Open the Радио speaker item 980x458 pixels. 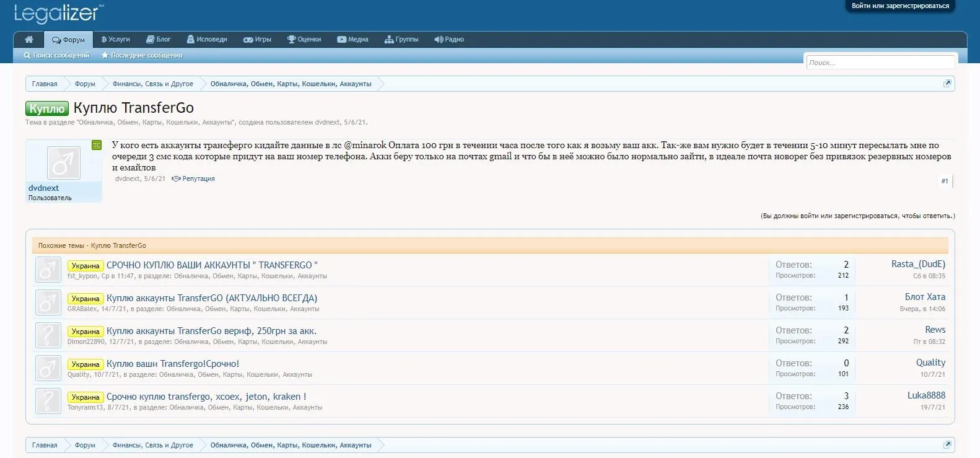tap(449, 40)
